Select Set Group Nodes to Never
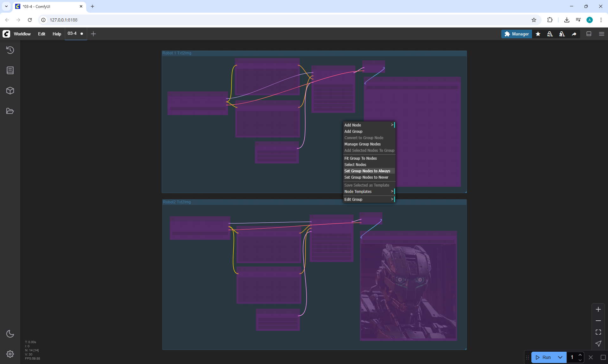Image resolution: width=608 pixels, height=364 pixels. coord(366,177)
